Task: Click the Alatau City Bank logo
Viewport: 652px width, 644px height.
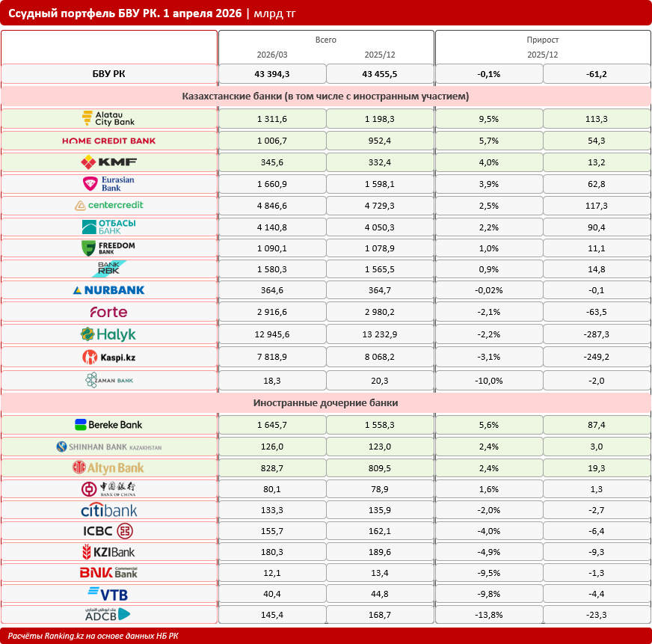Action: [108, 119]
